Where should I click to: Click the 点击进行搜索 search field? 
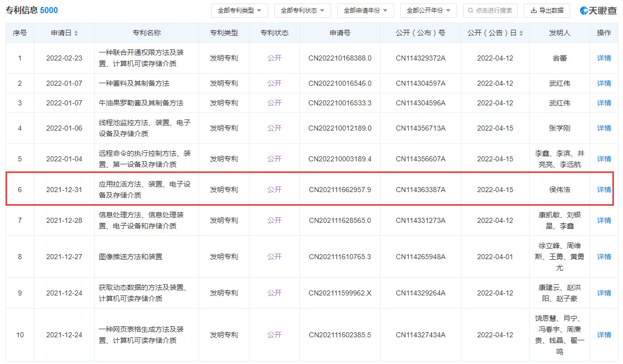coord(490,11)
